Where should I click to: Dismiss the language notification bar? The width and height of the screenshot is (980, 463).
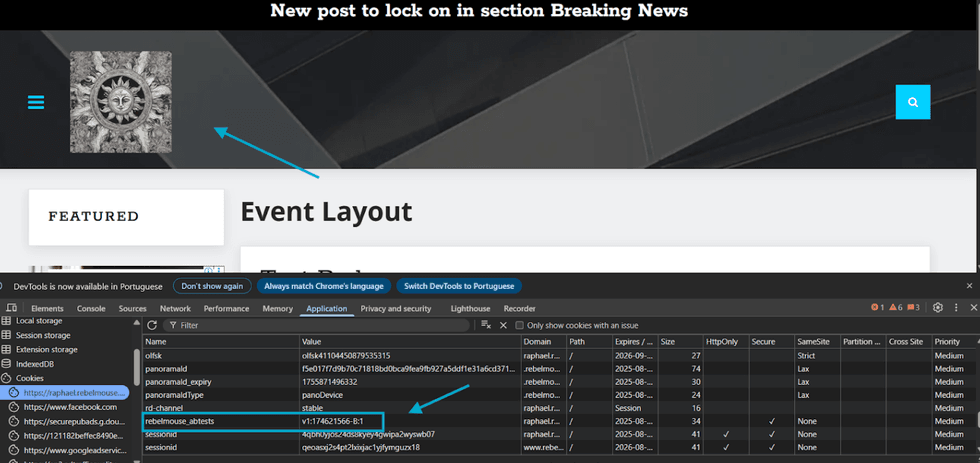(969, 286)
